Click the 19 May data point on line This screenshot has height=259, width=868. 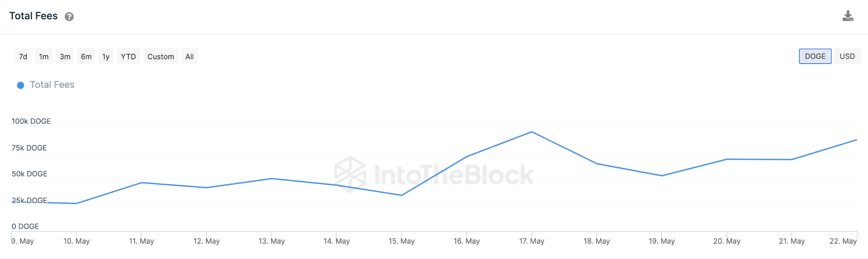pos(662,175)
